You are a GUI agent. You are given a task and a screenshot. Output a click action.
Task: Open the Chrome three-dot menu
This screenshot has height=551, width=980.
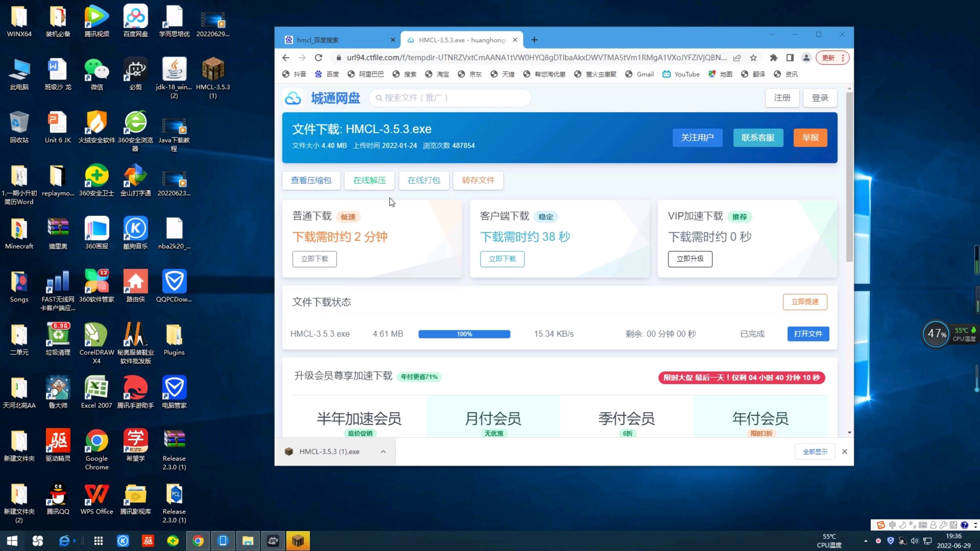click(x=843, y=58)
